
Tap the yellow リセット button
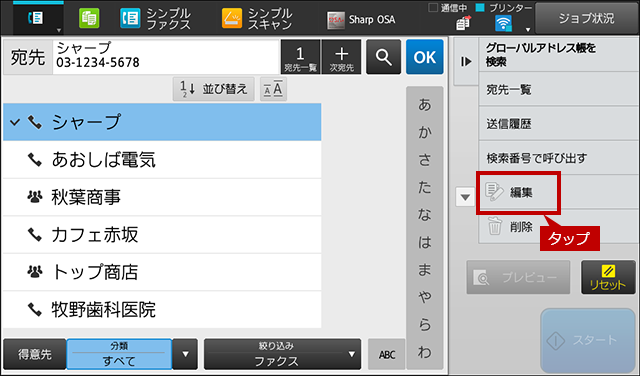click(608, 277)
